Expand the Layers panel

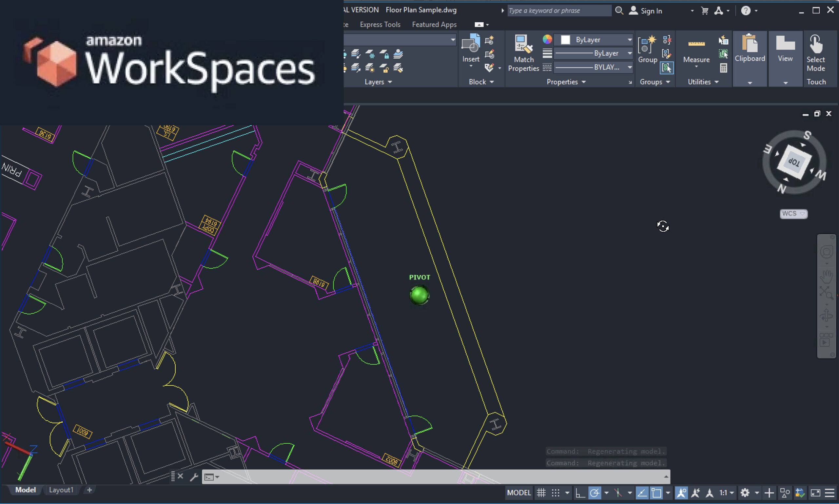pos(378,82)
